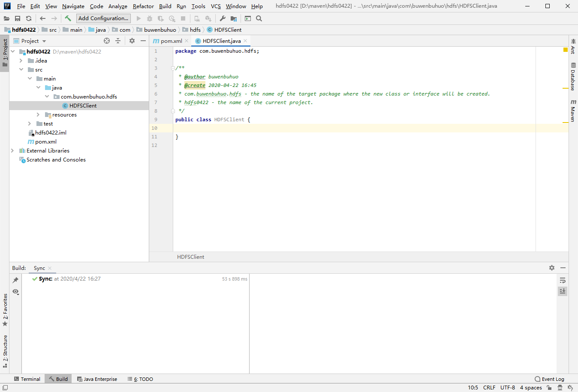Save all with the floppy disk icon
This screenshot has height=392, width=578.
point(18,18)
